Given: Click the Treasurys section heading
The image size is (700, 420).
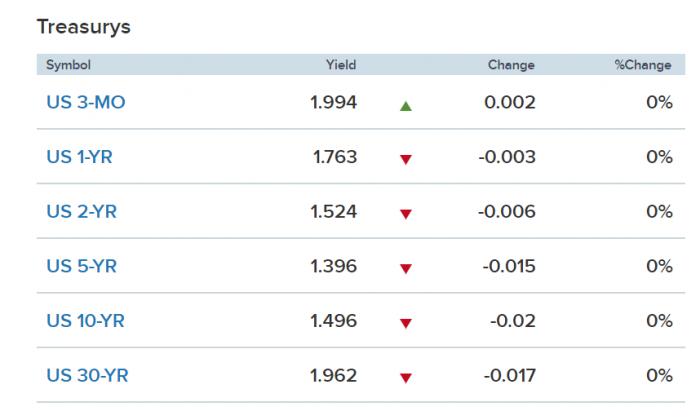Looking at the screenshot, I should click(84, 27).
